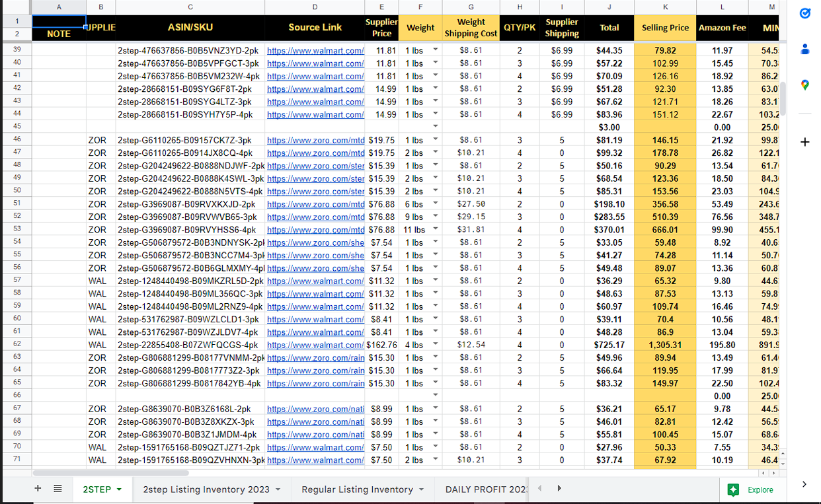Open the all sheets list icon

(58, 489)
